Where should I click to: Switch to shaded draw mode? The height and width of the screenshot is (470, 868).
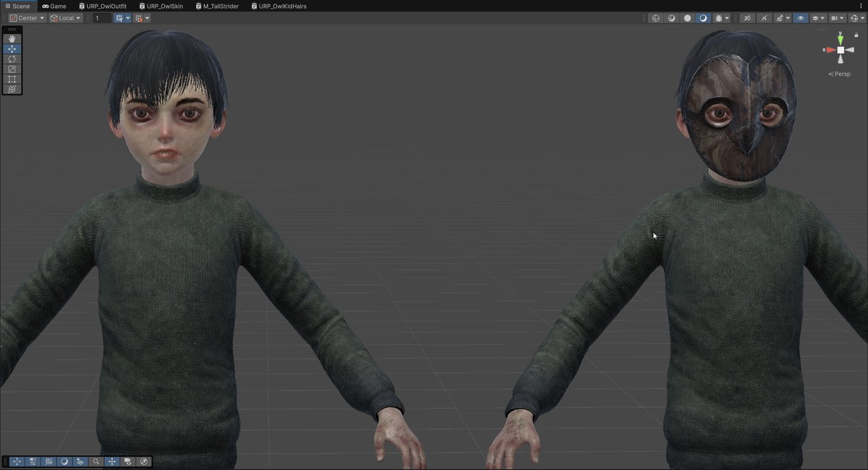coord(703,18)
